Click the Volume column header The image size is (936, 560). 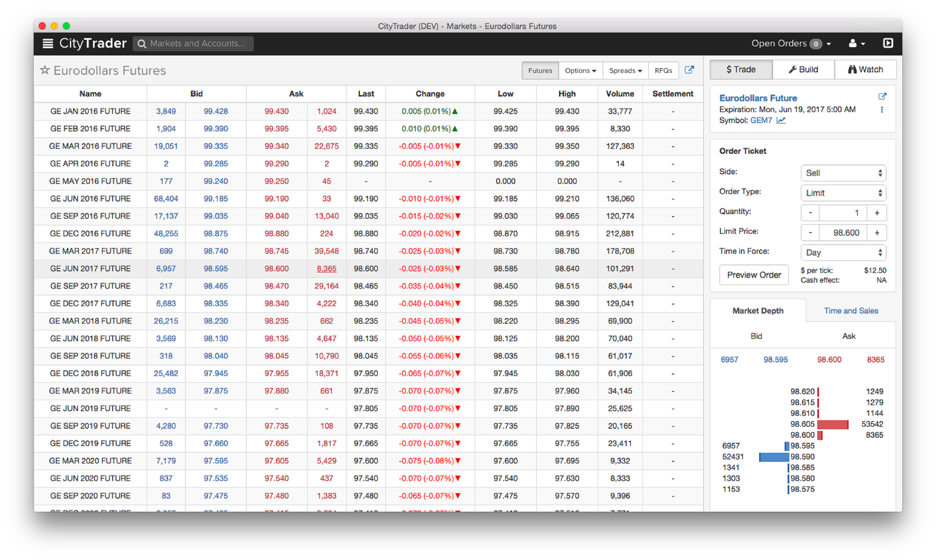[x=620, y=93]
